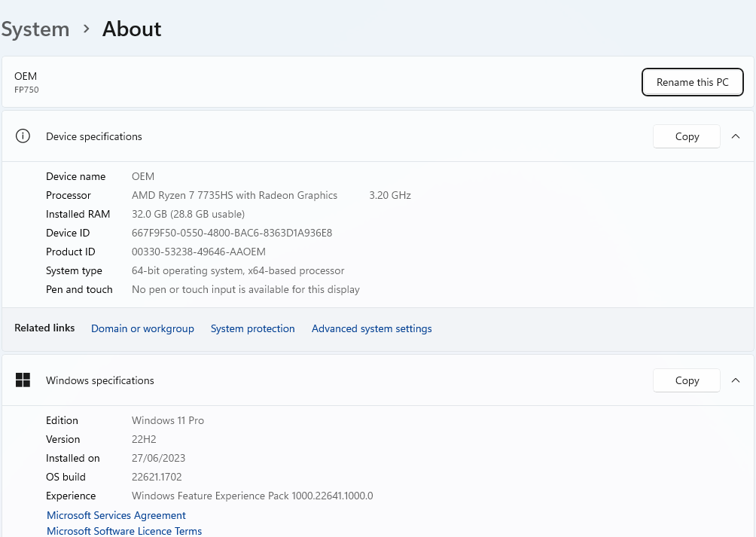Click the installed date 27/06/2023

click(159, 458)
